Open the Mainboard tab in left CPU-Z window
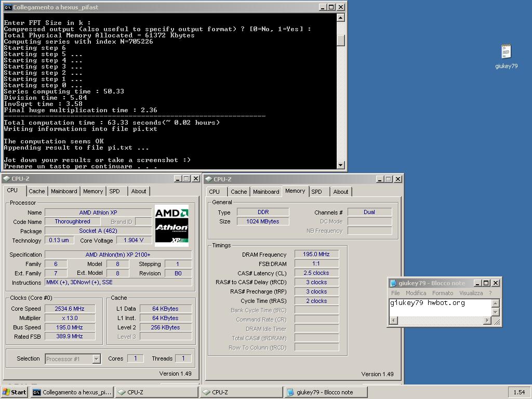The width and height of the screenshot is (532, 399). coord(64,191)
